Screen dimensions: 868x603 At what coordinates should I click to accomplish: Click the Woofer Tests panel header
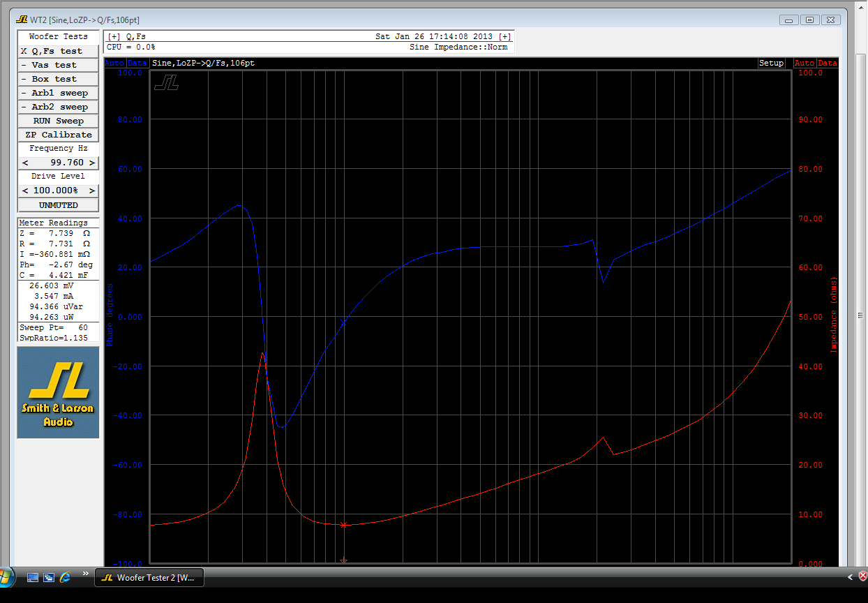[58, 36]
